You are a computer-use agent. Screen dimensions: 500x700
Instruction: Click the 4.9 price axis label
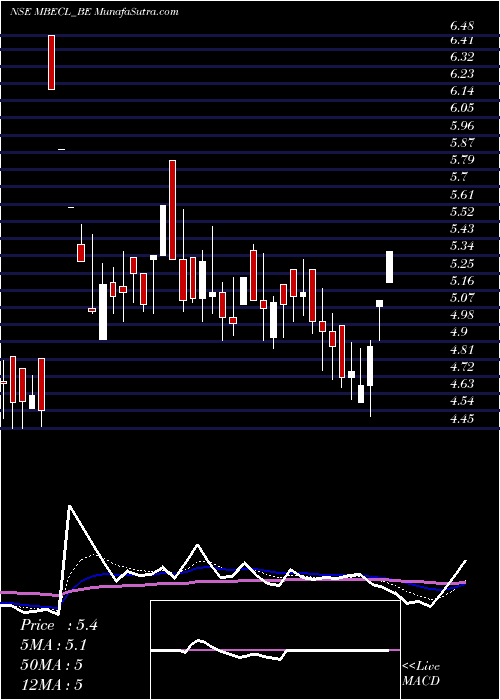point(458,332)
